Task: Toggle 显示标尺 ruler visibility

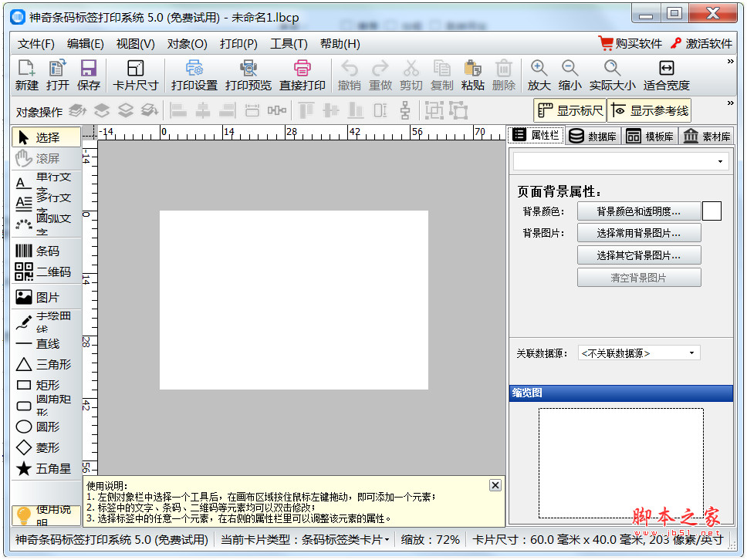Action: (x=569, y=110)
